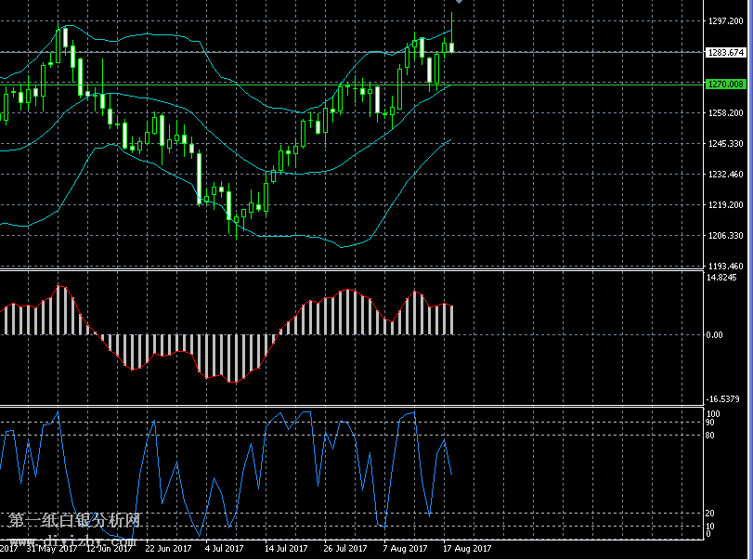The width and height of the screenshot is (753, 560).
Task: Select the 0.00 zero level label
Action: click(715, 335)
